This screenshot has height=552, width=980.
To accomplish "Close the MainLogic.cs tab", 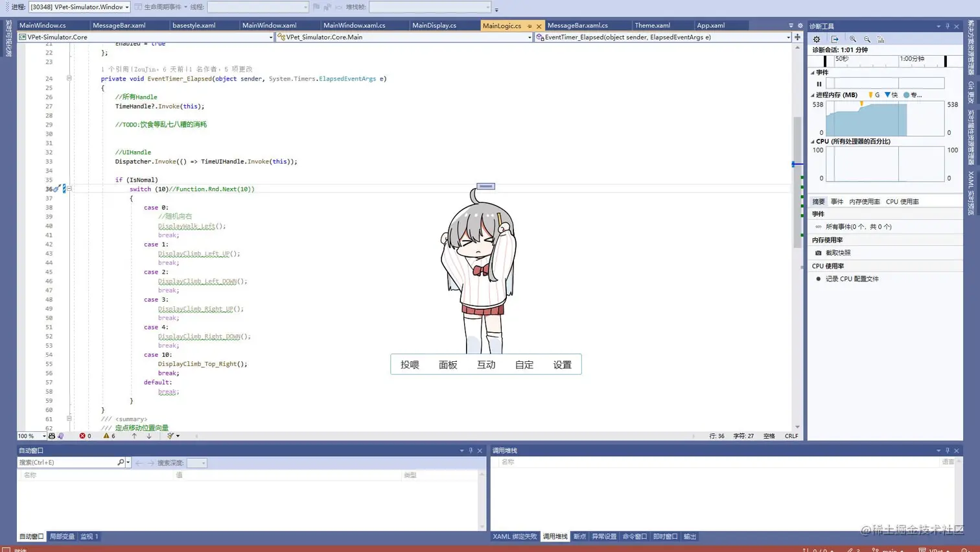I will click(x=539, y=26).
